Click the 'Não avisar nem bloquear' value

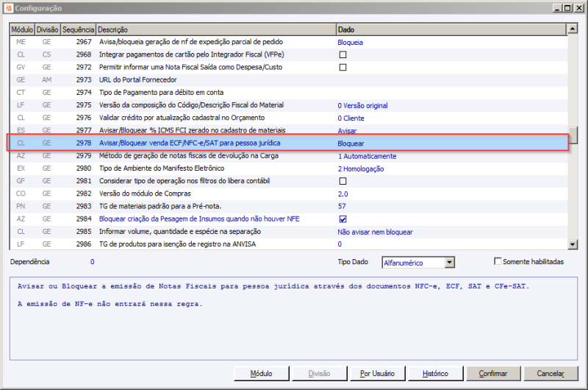[375, 233]
